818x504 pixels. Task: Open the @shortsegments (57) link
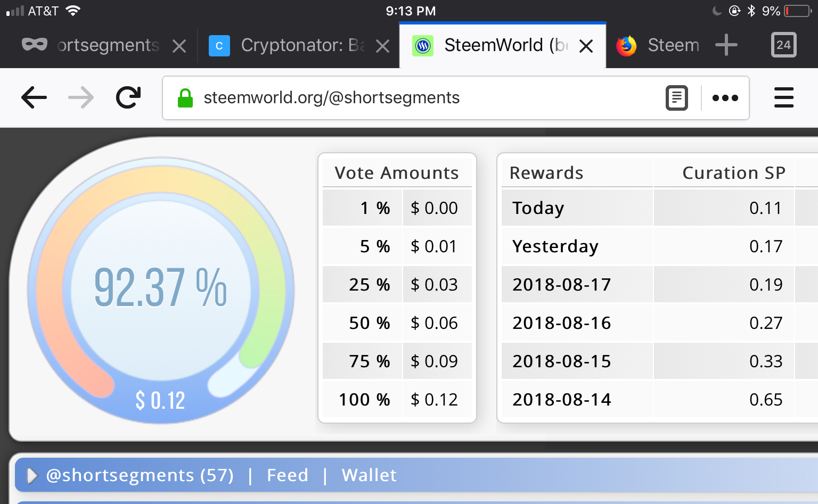(140, 475)
